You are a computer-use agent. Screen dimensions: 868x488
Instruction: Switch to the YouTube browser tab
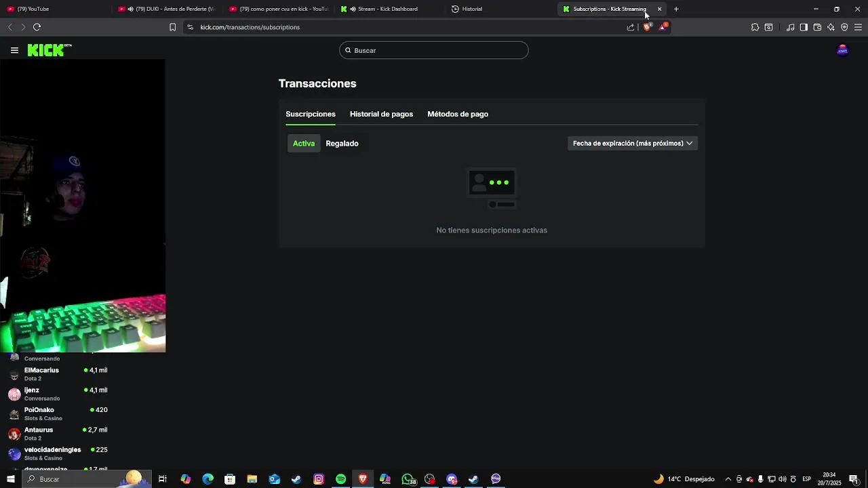54,9
